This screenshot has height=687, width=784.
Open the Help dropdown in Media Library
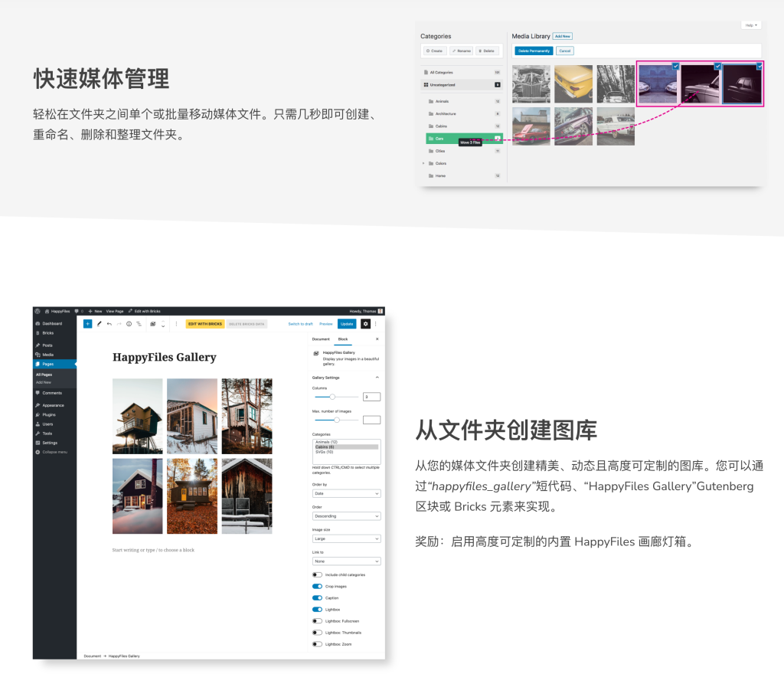pos(751,25)
